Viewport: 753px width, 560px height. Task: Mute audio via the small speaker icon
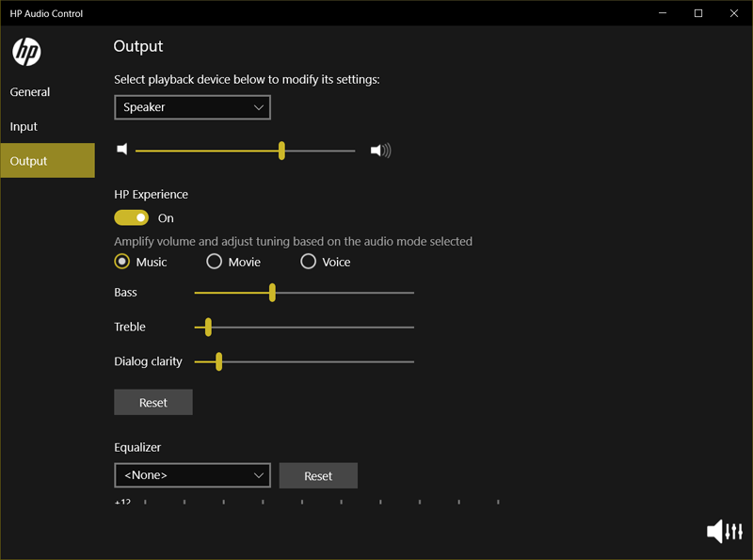[x=122, y=149]
